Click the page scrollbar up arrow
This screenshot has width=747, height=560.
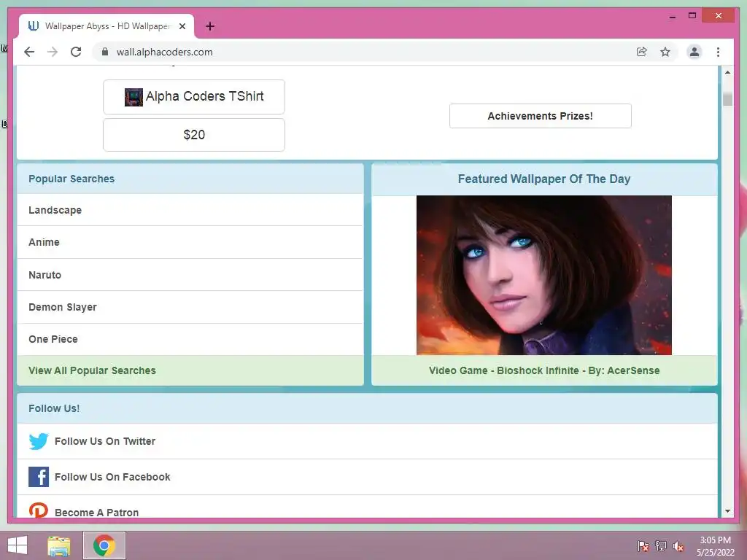[x=727, y=72]
